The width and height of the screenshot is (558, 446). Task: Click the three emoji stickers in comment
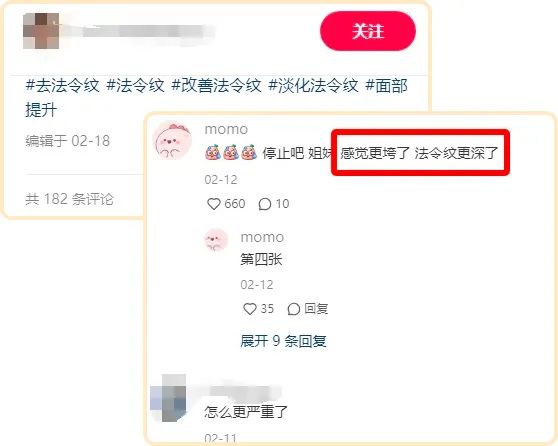[231, 153]
